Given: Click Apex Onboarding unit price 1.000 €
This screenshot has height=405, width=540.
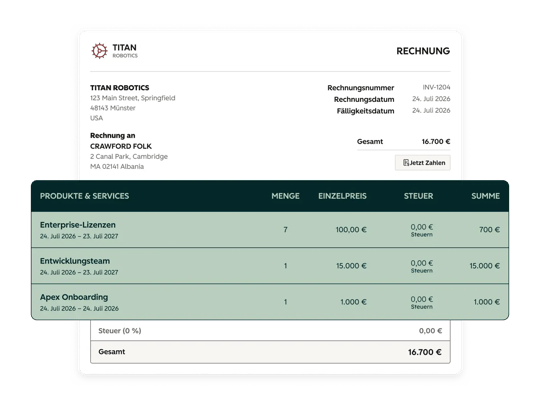Looking at the screenshot, I should click(353, 302).
